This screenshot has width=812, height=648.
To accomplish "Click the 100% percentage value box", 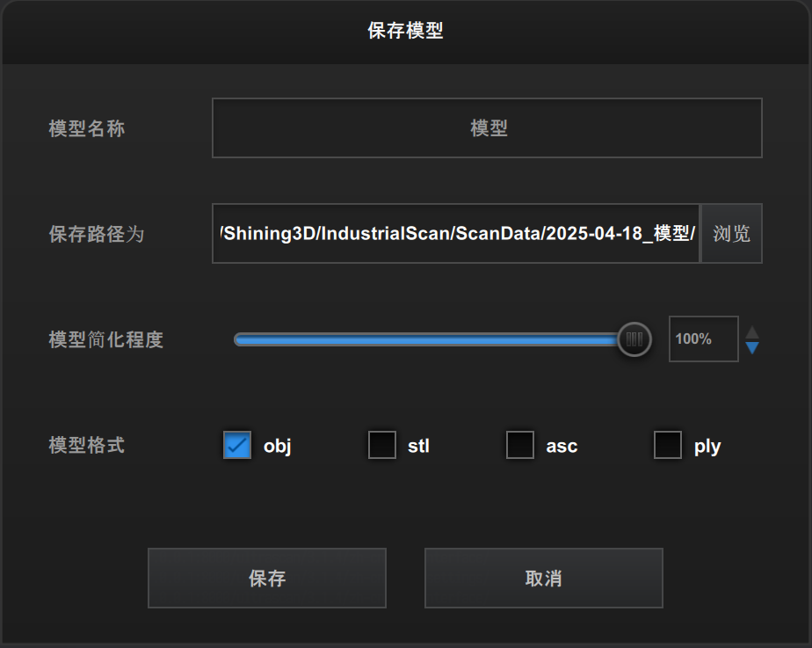I will pyautogui.click(x=703, y=339).
